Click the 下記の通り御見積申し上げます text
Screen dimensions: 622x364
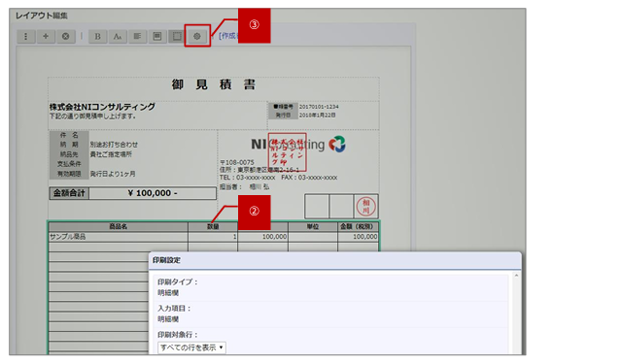coord(93,116)
